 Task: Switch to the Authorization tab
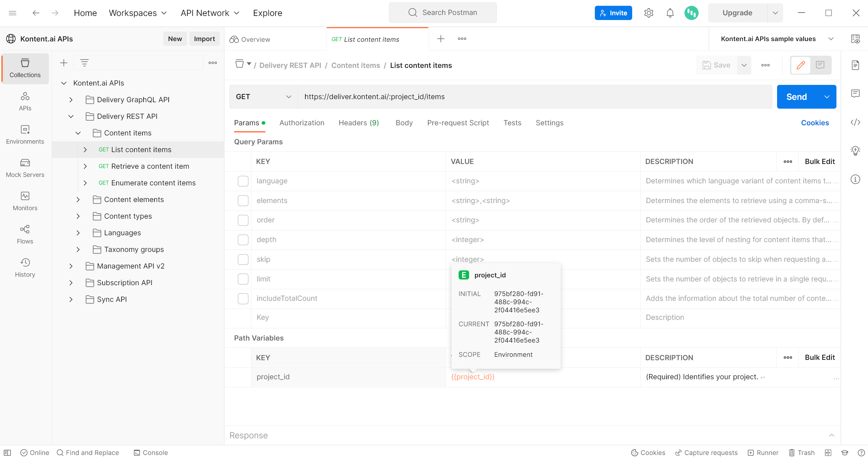coord(301,123)
